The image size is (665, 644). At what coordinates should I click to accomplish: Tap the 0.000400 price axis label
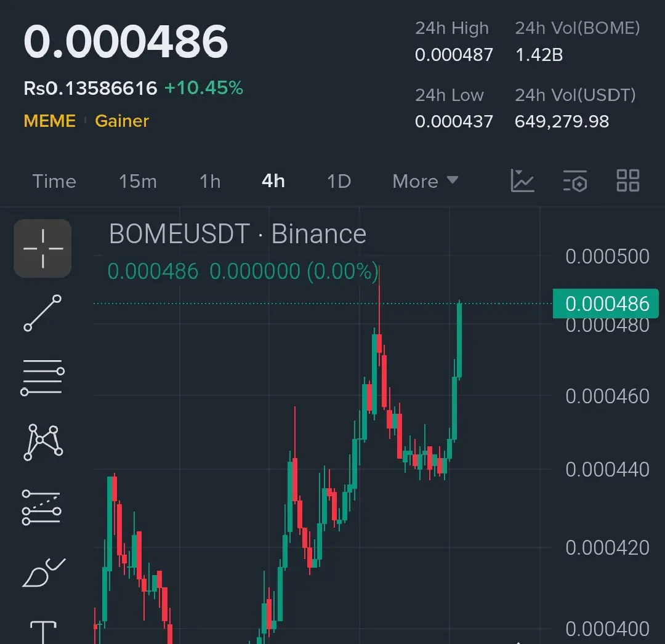pyautogui.click(x=607, y=629)
